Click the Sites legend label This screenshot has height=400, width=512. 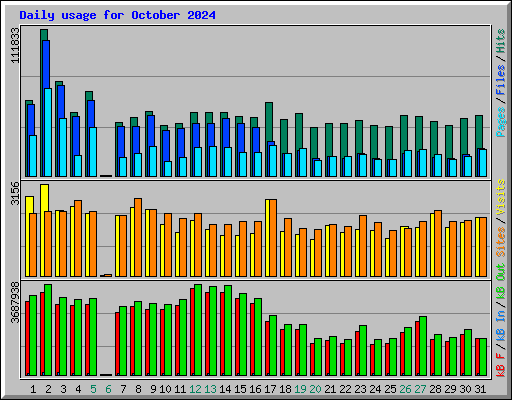pos(501,242)
